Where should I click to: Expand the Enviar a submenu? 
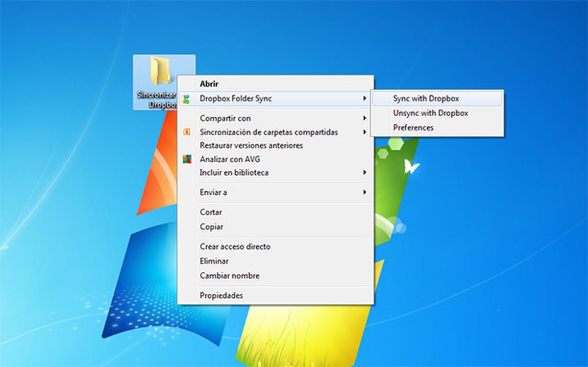coord(213,192)
